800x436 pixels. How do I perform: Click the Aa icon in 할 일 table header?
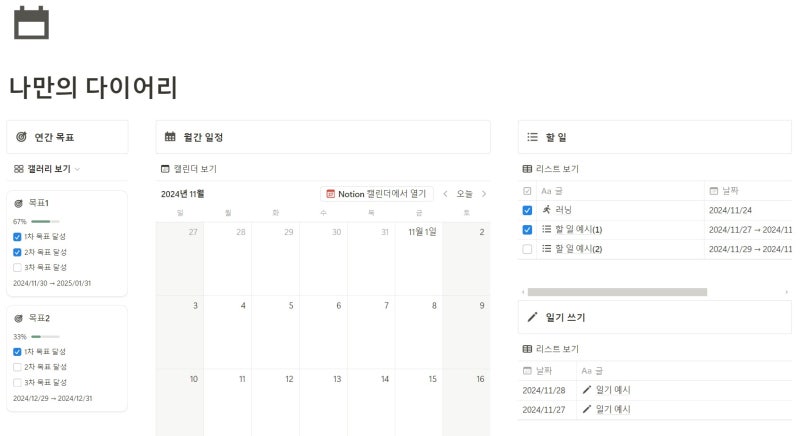point(546,191)
